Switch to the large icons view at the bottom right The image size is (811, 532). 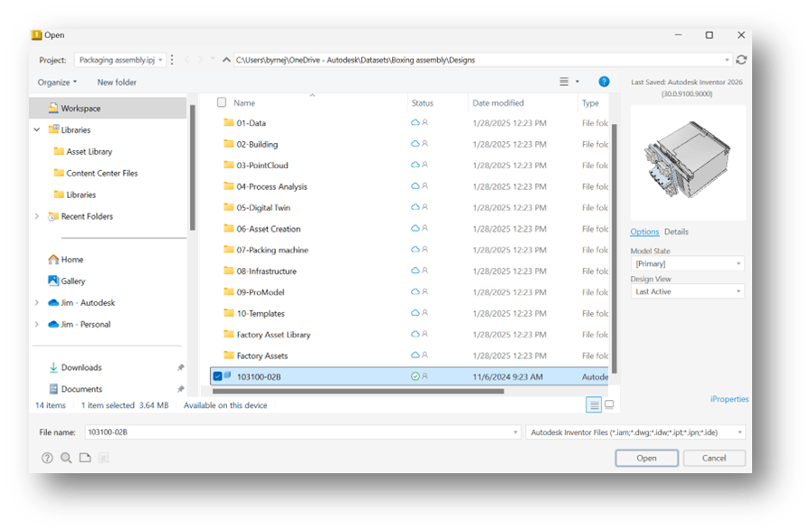609,404
